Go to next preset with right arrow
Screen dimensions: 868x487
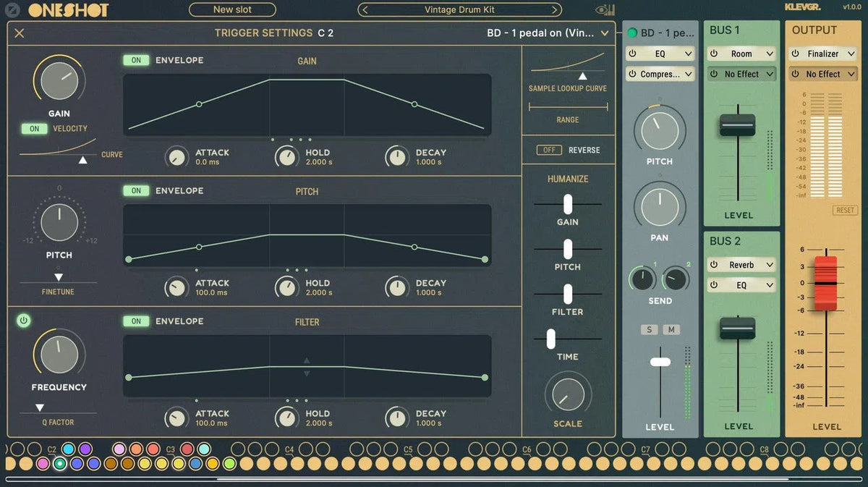[x=555, y=9]
